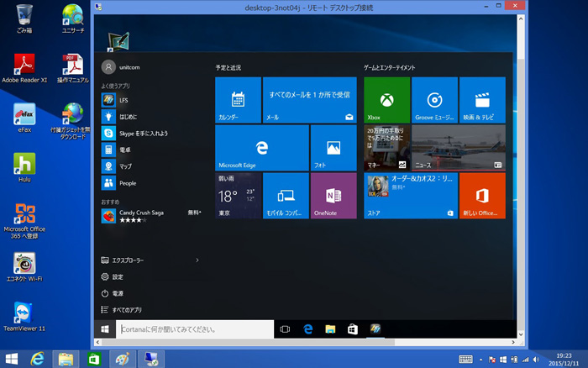Click horizontal scrollbar right arrow
This screenshot has height=368, width=588.
[513, 342]
